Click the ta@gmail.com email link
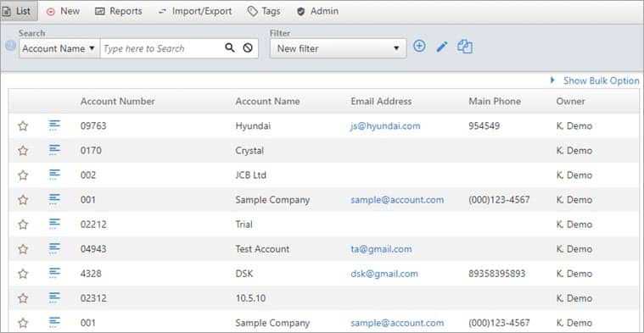Image resolution: width=644 pixels, height=333 pixels. point(381,249)
